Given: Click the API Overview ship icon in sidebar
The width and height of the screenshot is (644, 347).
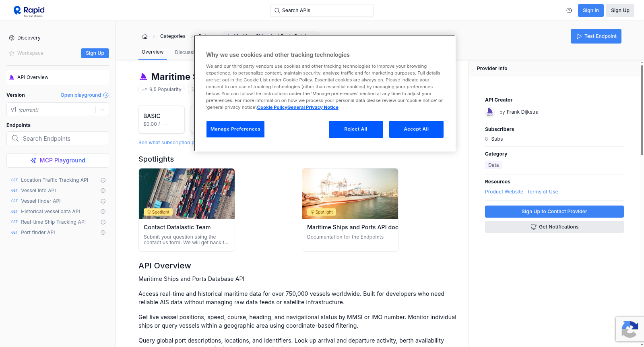Looking at the screenshot, I should click(x=12, y=77).
